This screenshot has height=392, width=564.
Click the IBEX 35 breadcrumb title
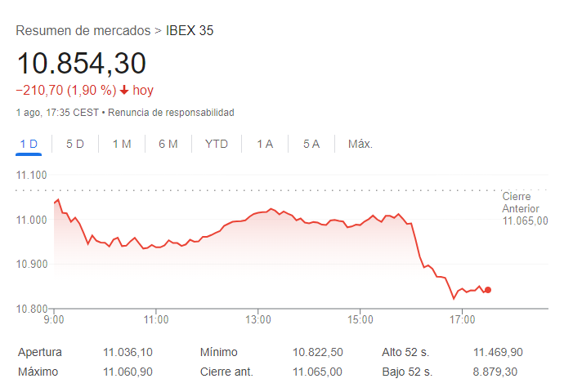click(190, 31)
